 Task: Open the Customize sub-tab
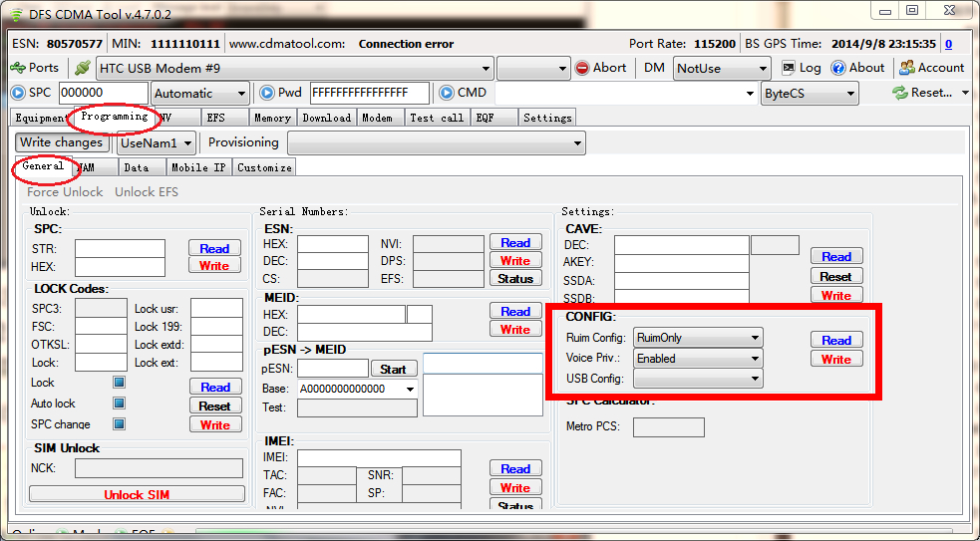[x=264, y=167]
